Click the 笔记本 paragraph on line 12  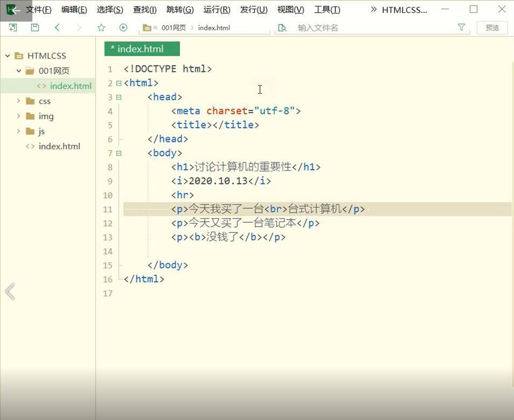pyautogui.click(x=245, y=223)
